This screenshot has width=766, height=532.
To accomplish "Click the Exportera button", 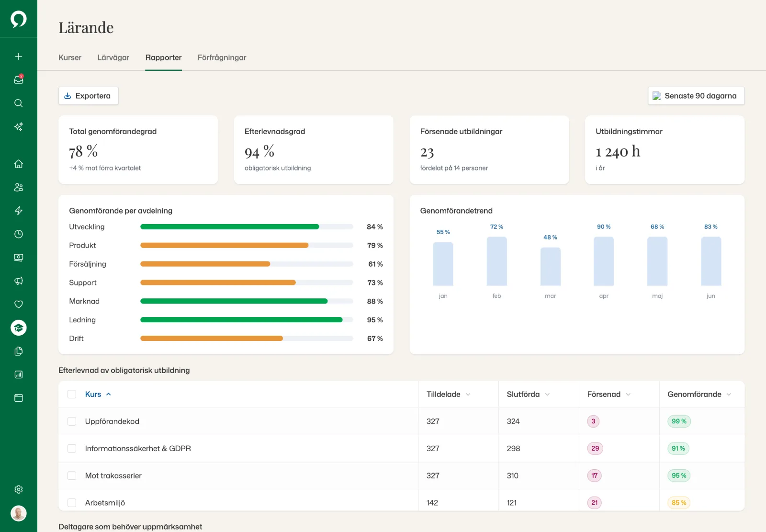I will coord(89,96).
